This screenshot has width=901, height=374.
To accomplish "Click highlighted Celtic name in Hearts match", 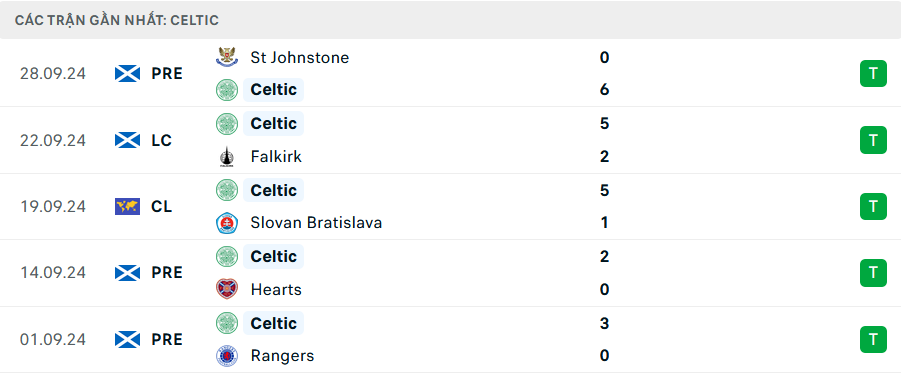I will pyautogui.click(x=274, y=256).
